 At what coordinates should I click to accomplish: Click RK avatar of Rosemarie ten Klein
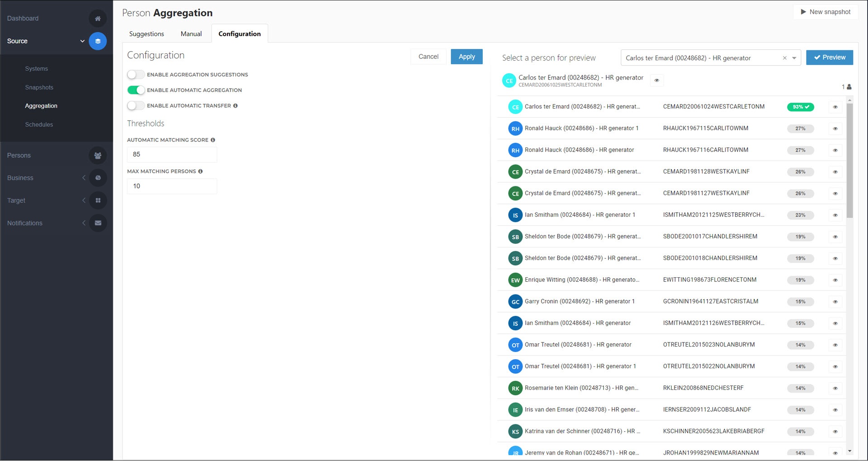(x=515, y=388)
